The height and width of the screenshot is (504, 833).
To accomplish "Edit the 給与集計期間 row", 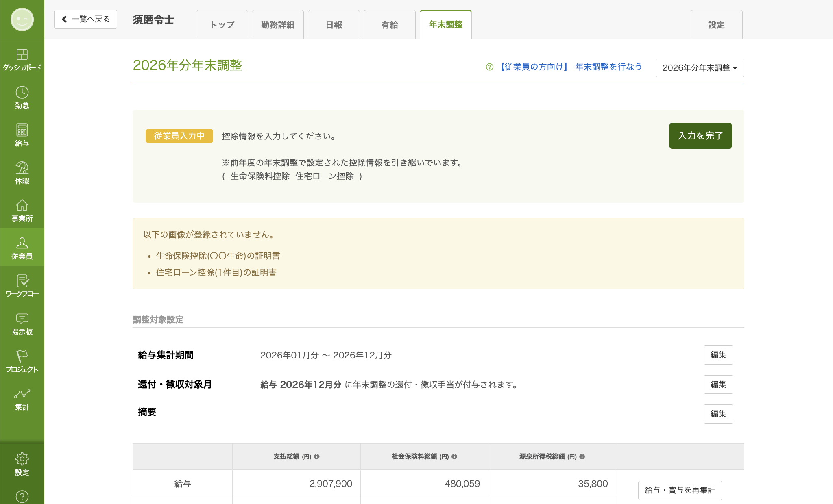I will click(x=718, y=355).
